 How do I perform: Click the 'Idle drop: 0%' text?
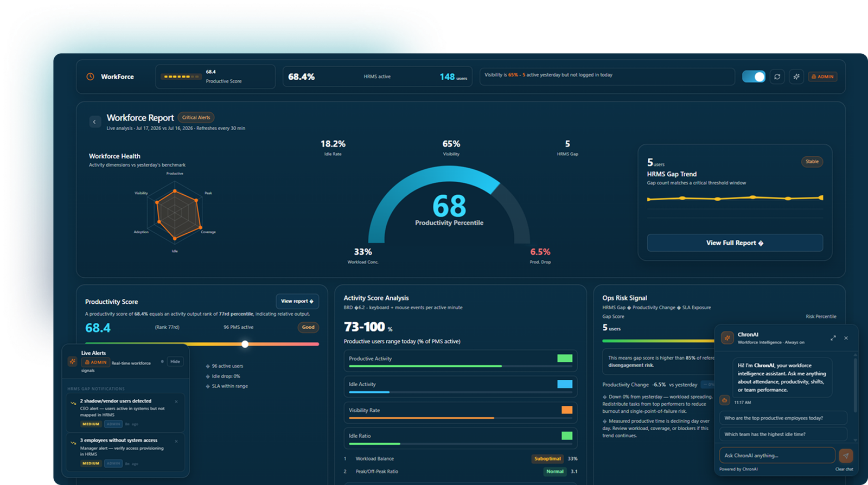pos(226,376)
